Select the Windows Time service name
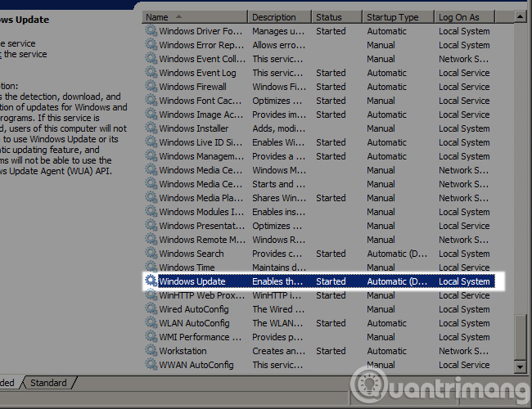Image resolution: width=532 pixels, height=409 pixels. [187, 267]
